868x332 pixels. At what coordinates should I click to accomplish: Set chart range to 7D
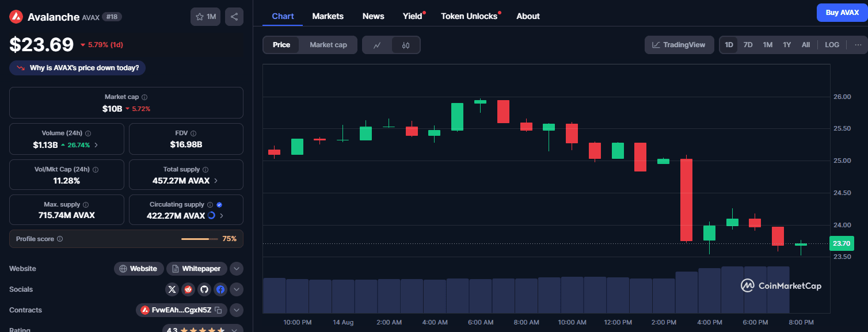point(748,45)
